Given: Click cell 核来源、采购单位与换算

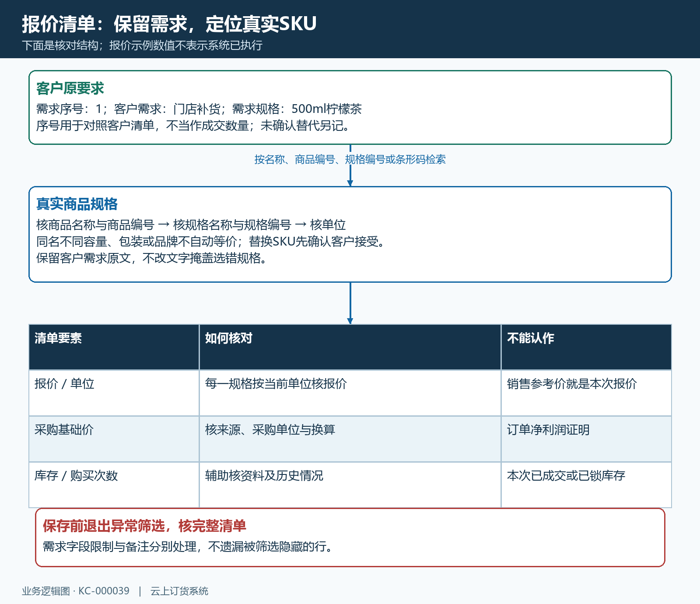Looking at the screenshot, I should tap(350, 439).
